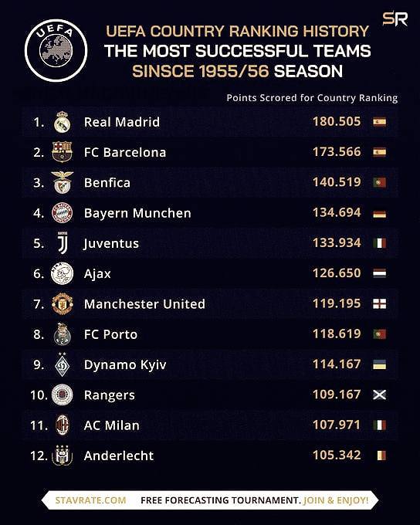Click the JOIN & ENJOY! text

pyautogui.click(x=336, y=500)
